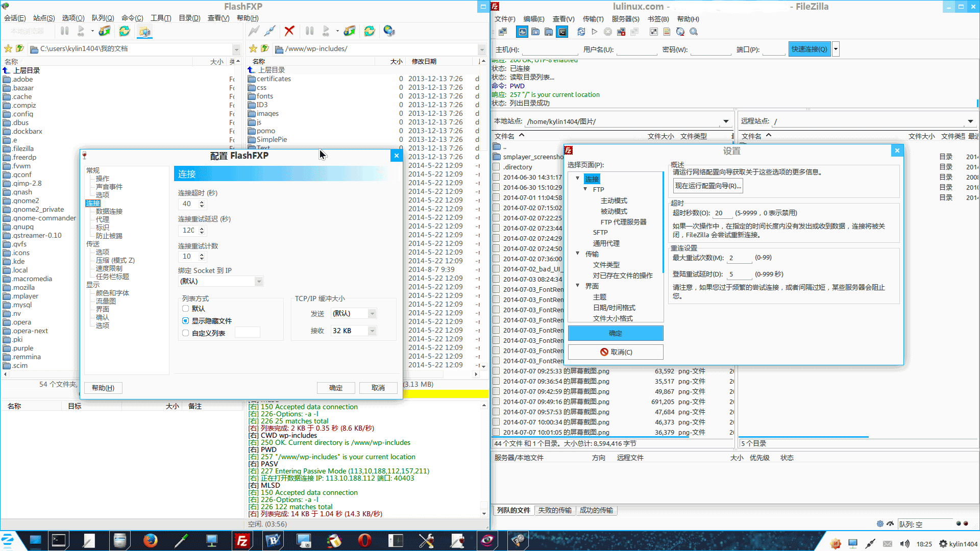
Task: Click 现在运行配置向导(R) button
Action: click(x=708, y=186)
